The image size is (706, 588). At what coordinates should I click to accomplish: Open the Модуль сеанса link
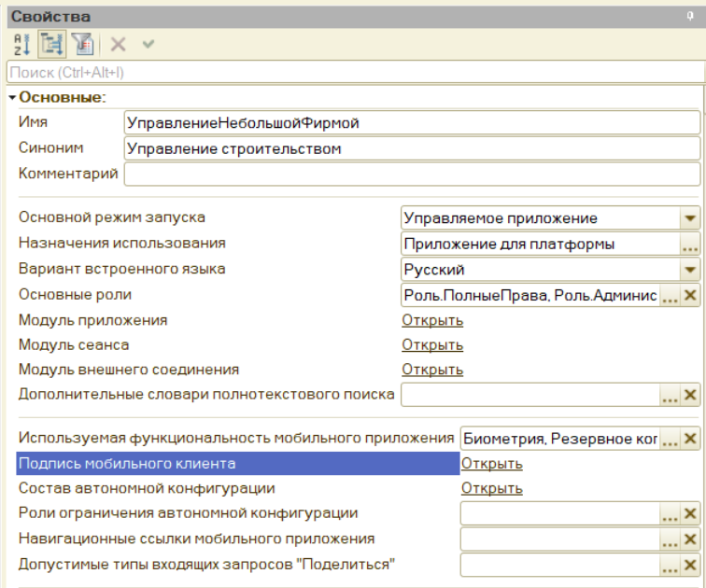click(432, 345)
